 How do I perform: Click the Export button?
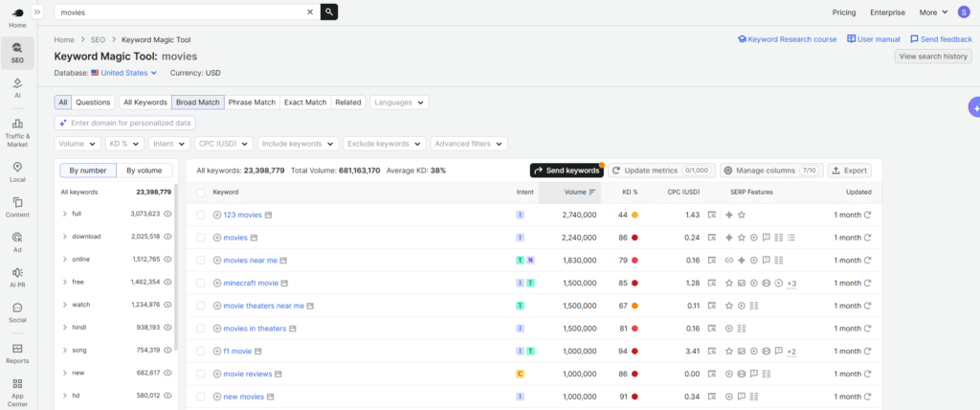click(850, 171)
